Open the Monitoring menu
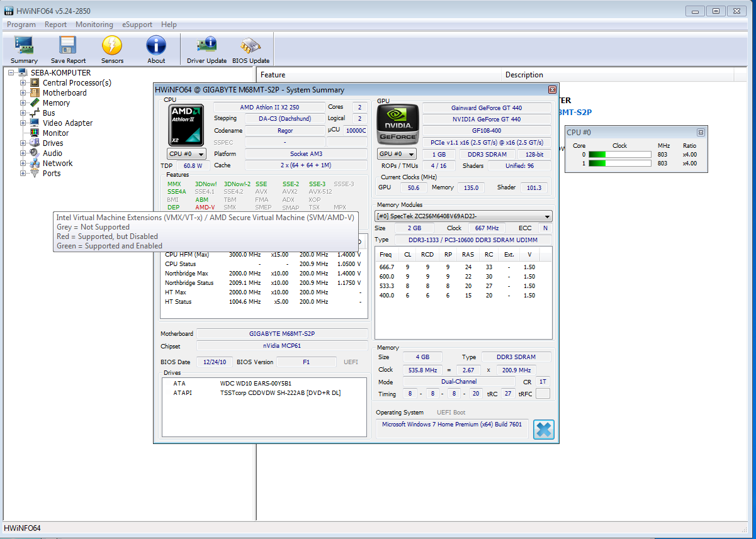Image resolution: width=756 pixels, height=539 pixels. (x=94, y=25)
